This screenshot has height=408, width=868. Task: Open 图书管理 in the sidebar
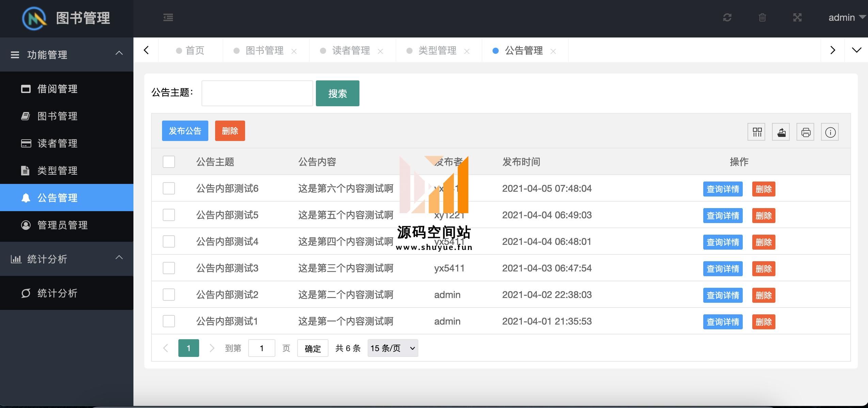tap(67, 116)
